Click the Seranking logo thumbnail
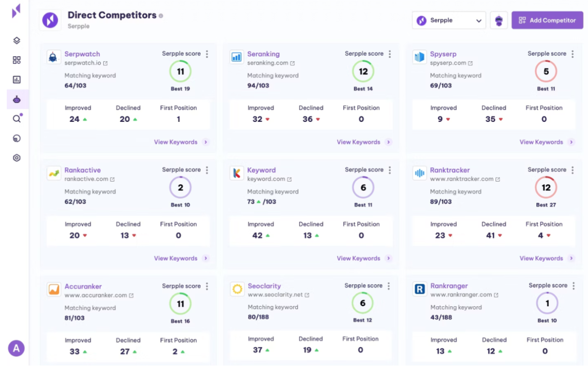Viewport: 588px width, 367px height. point(236,57)
